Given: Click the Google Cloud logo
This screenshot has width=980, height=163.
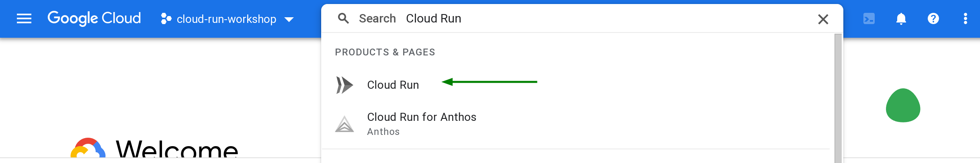Looking at the screenshot, I should click(x=94, y=18).
